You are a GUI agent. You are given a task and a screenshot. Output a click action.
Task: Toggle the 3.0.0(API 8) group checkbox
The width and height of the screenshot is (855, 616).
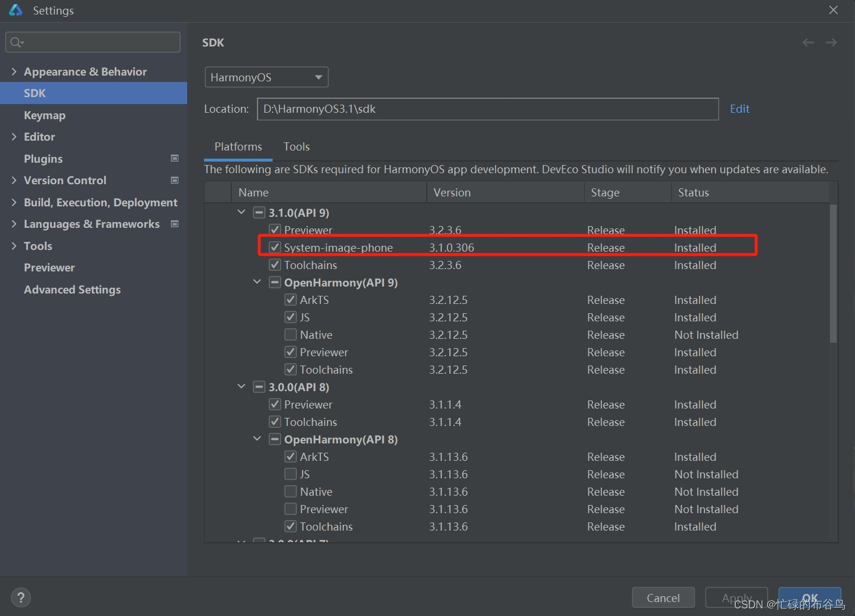(259, 387)
